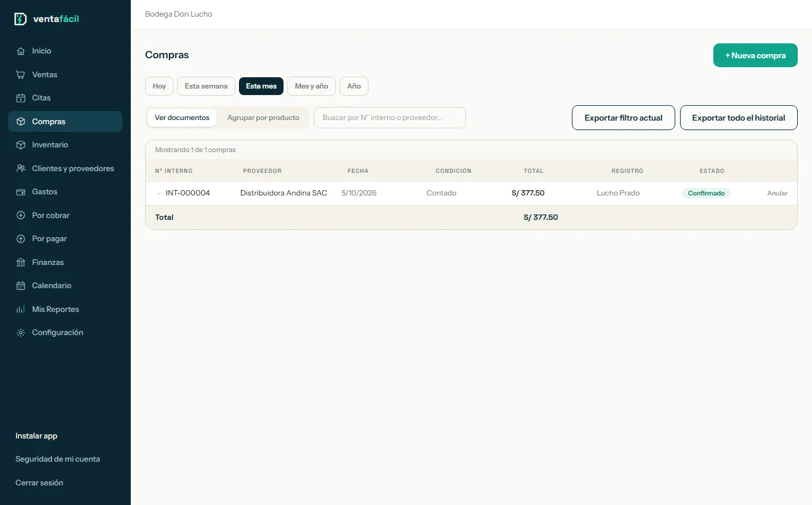
Task: Open Configuración from sidebar
Action: pyautogui.click(x=65, y=333)
